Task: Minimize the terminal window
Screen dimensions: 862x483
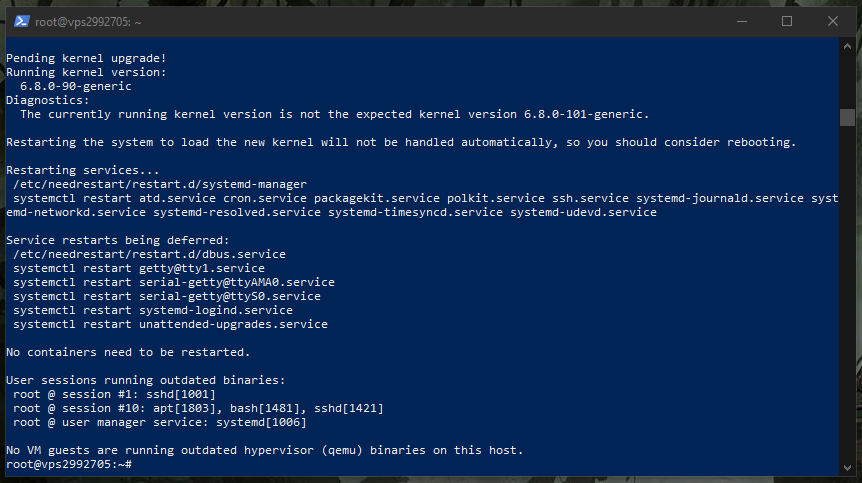Action: pos(741,21)
